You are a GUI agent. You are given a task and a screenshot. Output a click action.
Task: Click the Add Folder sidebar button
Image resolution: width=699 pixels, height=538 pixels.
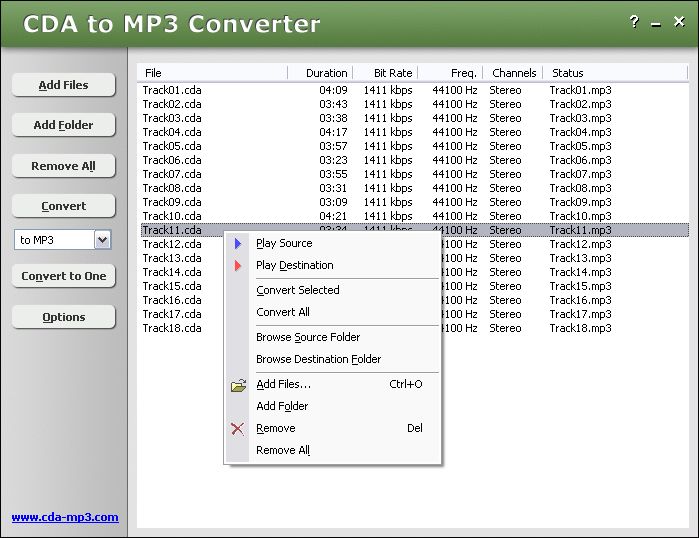pos(63,125)
